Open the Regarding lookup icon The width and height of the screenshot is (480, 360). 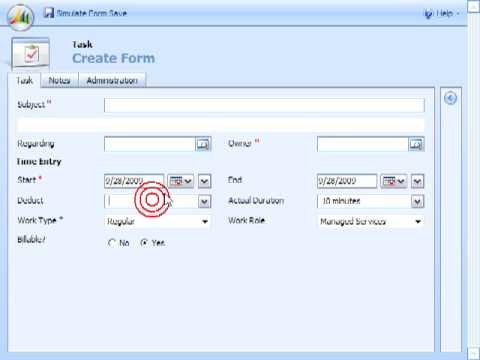(203, 144)
